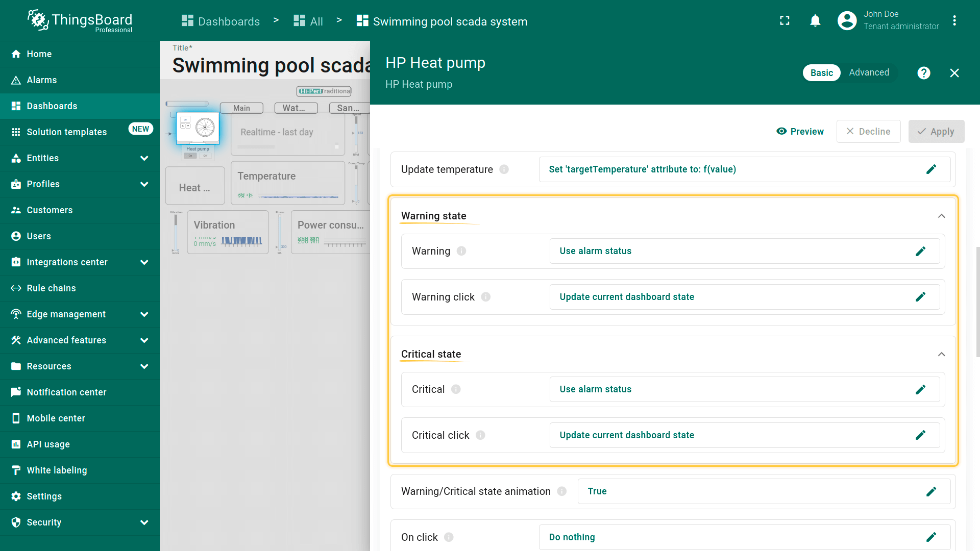Click info icon next to Warning click

click(x=486, y=297)
